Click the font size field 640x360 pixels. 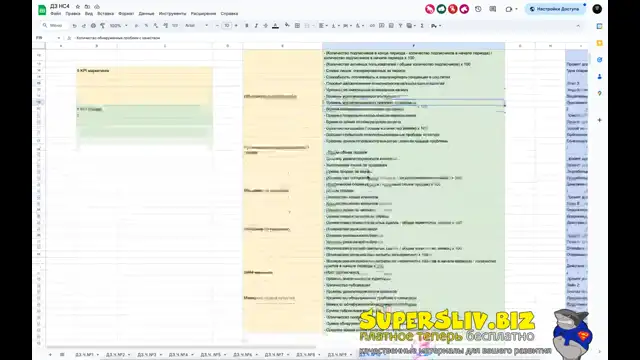tap(227, 26)
